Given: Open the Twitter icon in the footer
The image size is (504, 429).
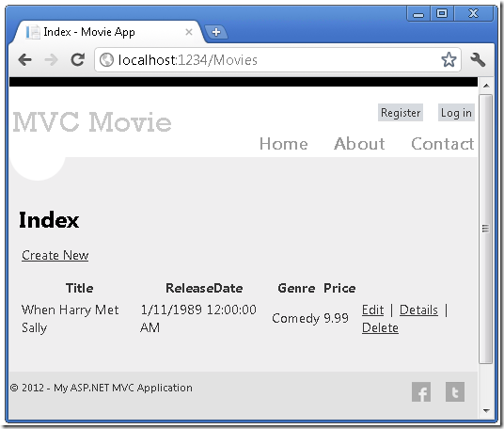Looking at the screenshot, I should coord(455,391).
